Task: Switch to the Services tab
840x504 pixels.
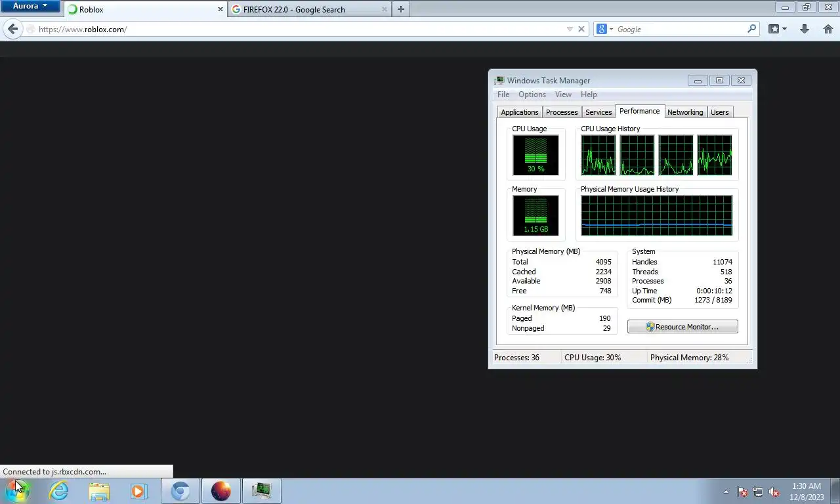Action: [x=598, y=112]
